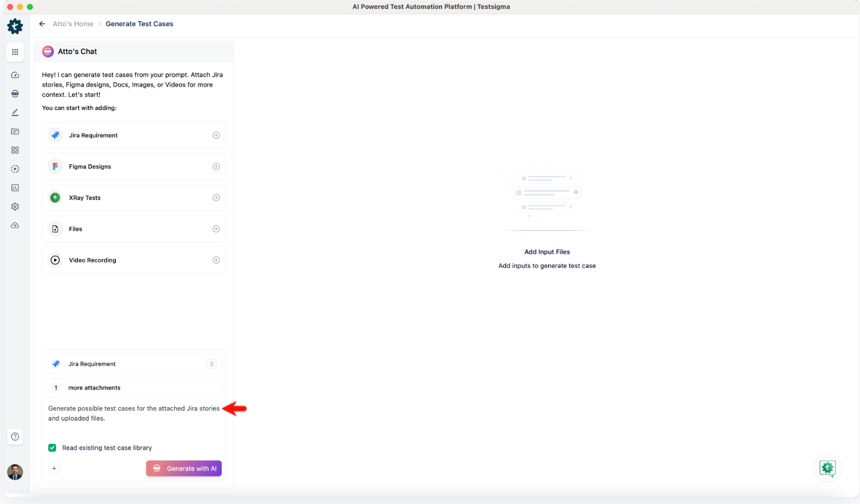Open the user profile avatar
This screenshot has height=504, width=860.
point(15,472)
